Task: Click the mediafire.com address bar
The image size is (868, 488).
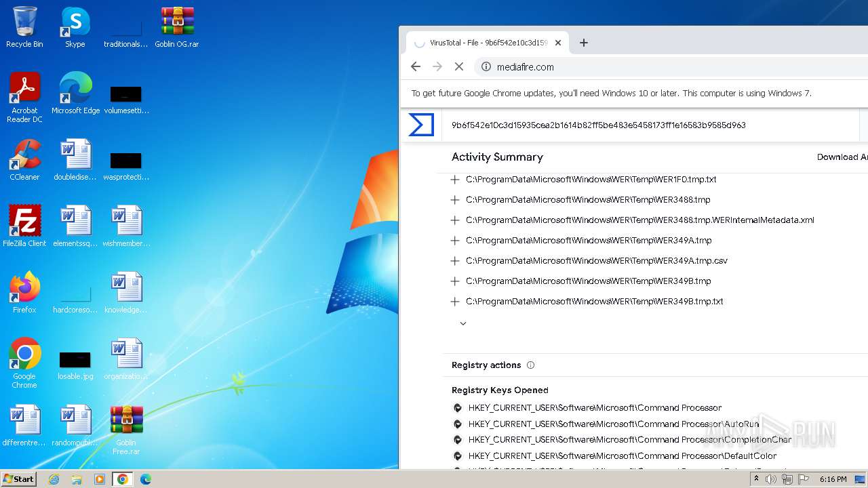Action: [671, 66]
